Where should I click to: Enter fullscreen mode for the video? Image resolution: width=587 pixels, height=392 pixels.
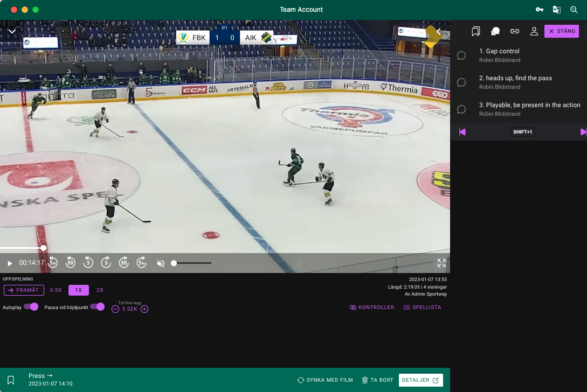point(441,263)
